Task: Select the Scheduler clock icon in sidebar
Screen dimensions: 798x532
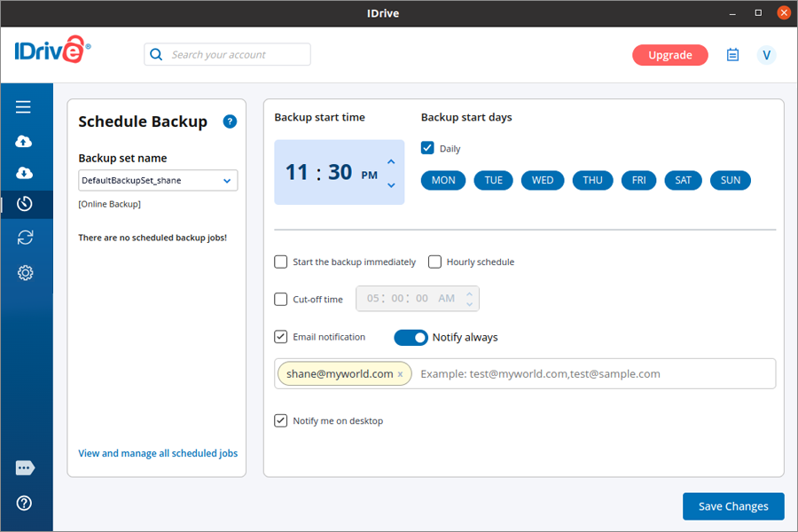Action: pyautogui.click(x=25, y=204)
